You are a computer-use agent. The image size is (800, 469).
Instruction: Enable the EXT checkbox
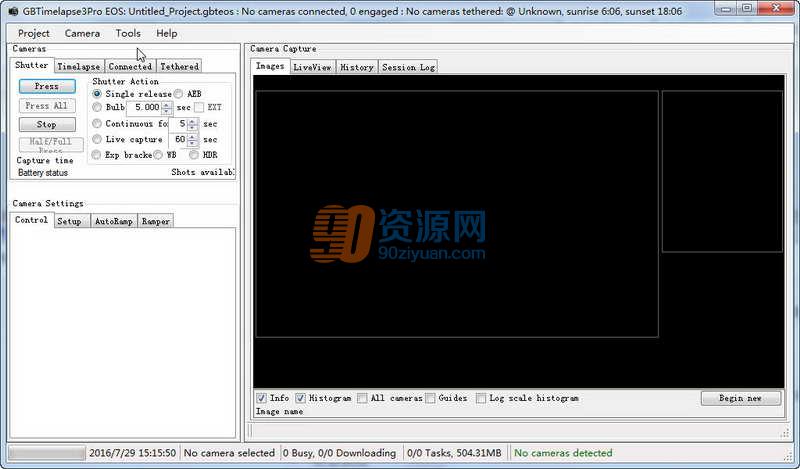[199, 107]
